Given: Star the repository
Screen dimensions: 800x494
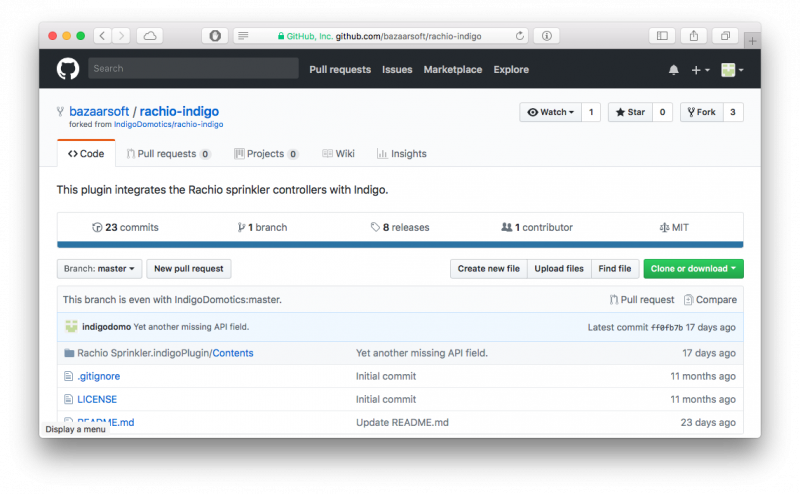Looking at the screenshot, I should click(x=630, y=112).
